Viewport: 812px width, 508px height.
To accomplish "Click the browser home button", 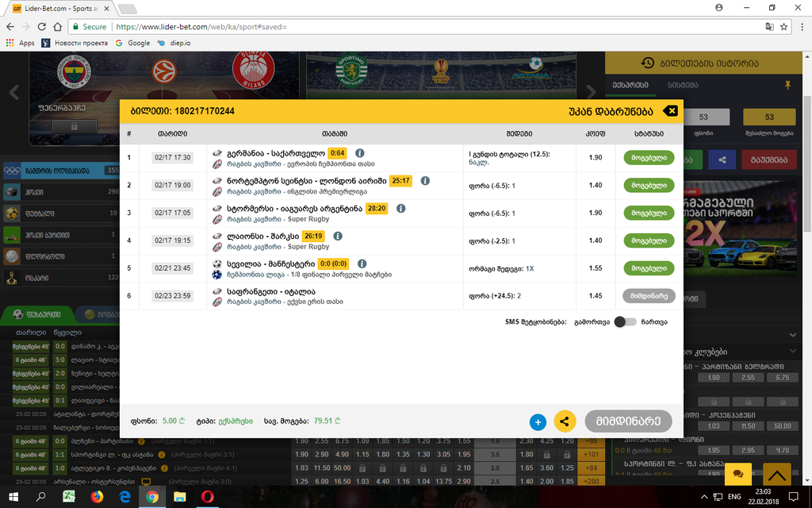I will click(x=57, y=26).
